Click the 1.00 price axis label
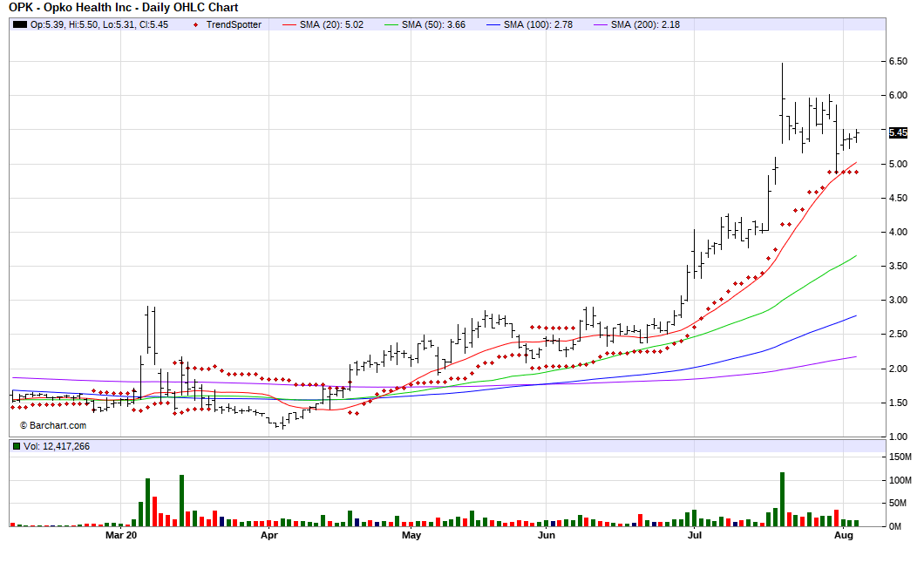The width and height of the screenshot is (924, 562). click(x=898, y=437)
